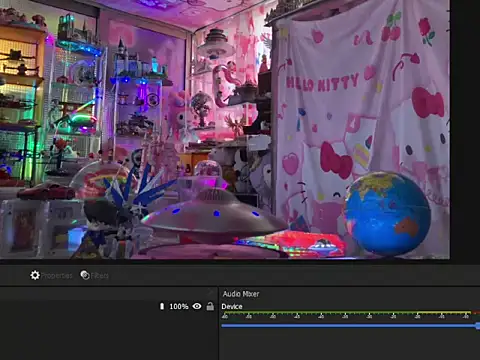Screen dimensions: 480x360
Task: Click the source type icon beside 100%
Action: click(162, 306)
